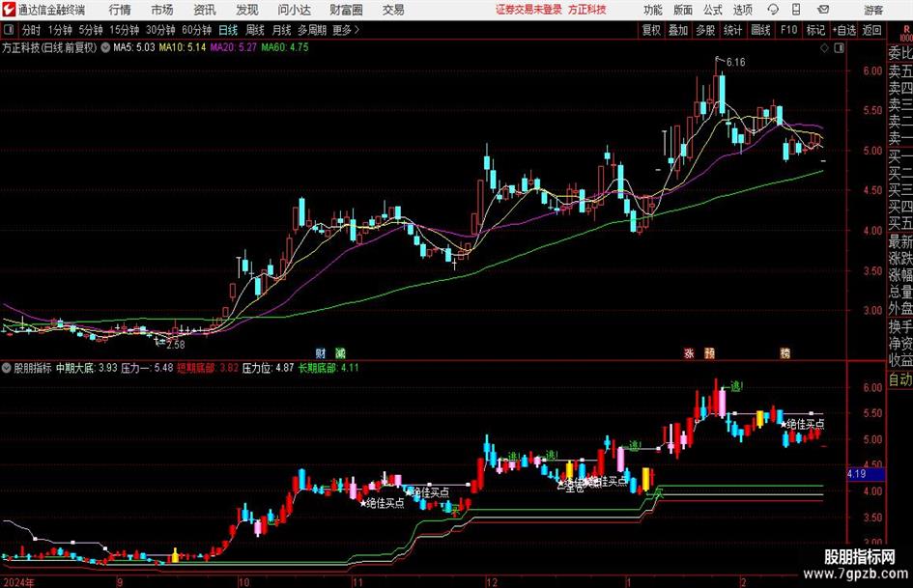Screen dimensions: 913x588
Task: Click the 压力位: 4.87 label
Action: pos(268,368)
